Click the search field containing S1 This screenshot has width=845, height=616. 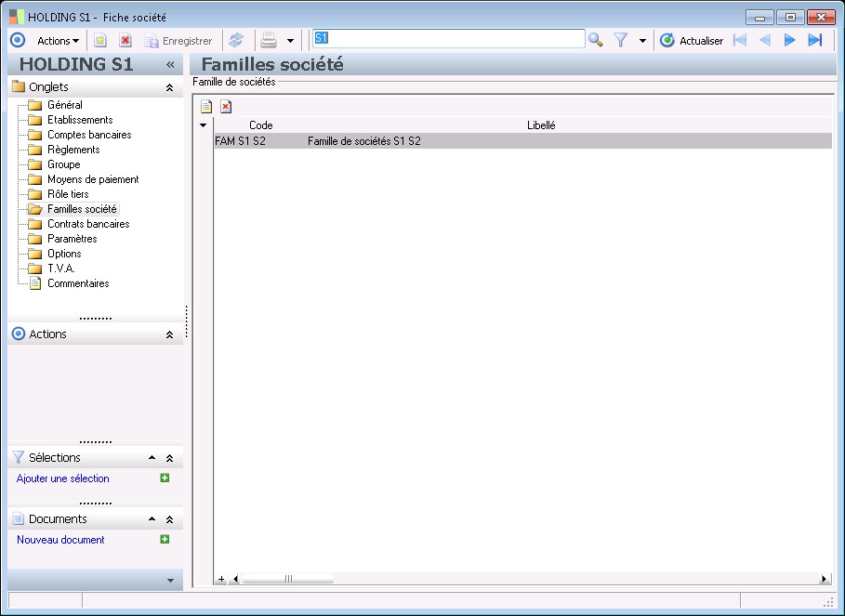click(449, 39)
